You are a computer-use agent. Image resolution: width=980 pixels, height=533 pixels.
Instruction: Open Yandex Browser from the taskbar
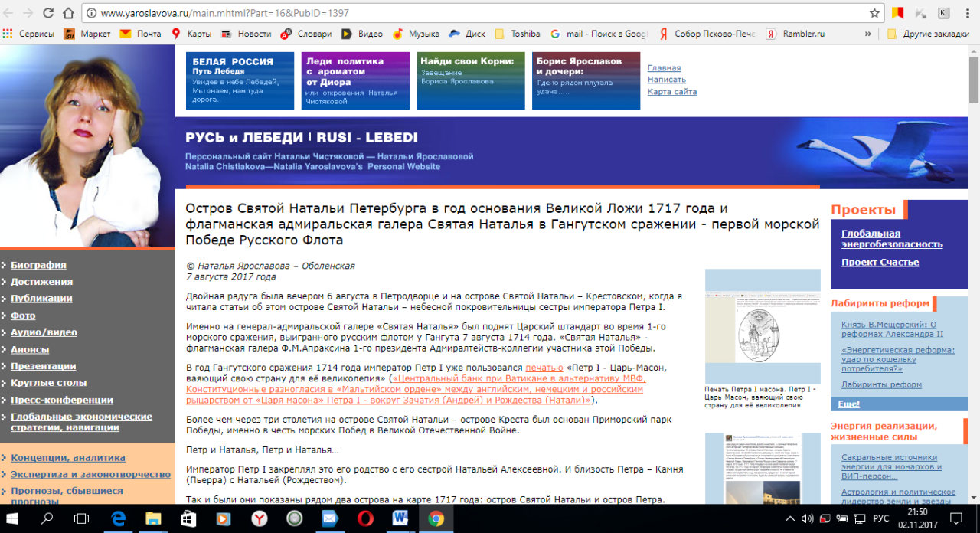(259, 518)
